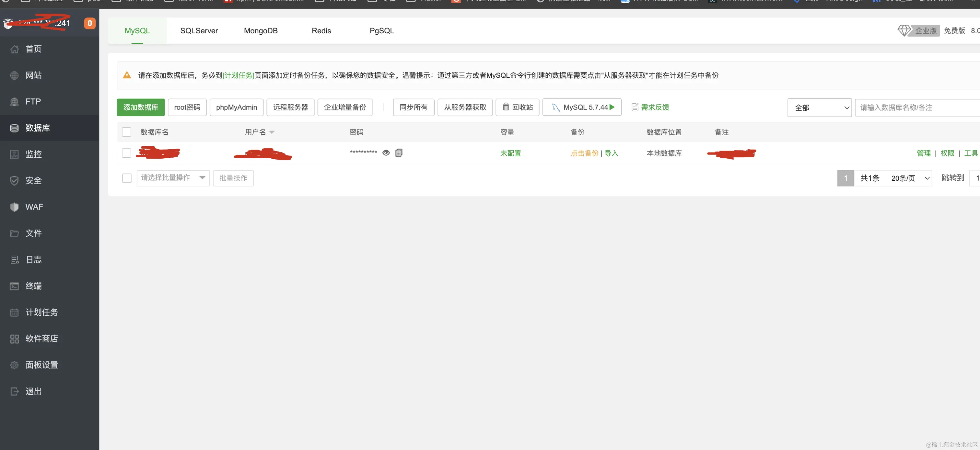Screen dimensions: 980x450
Task: Click the logout icon in sidebar
Action: click(15, 391)
